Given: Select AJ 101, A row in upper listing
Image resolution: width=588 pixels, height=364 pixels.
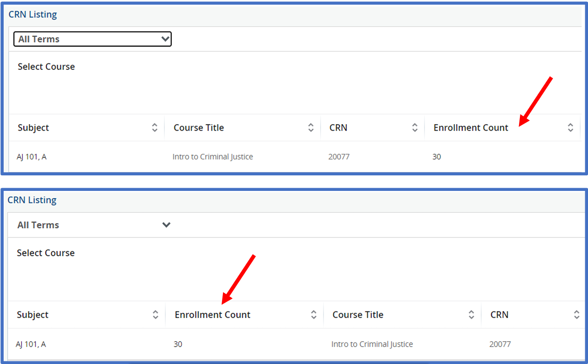Looking at the screenshot, I should (x=32, y=157).
